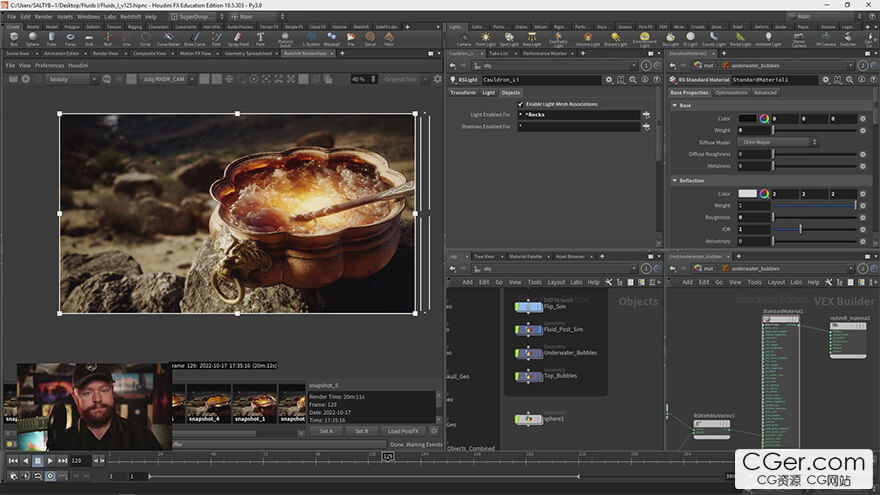Open the Redshift menu in main menu bar
880x495 pixels.
[130, 17]
